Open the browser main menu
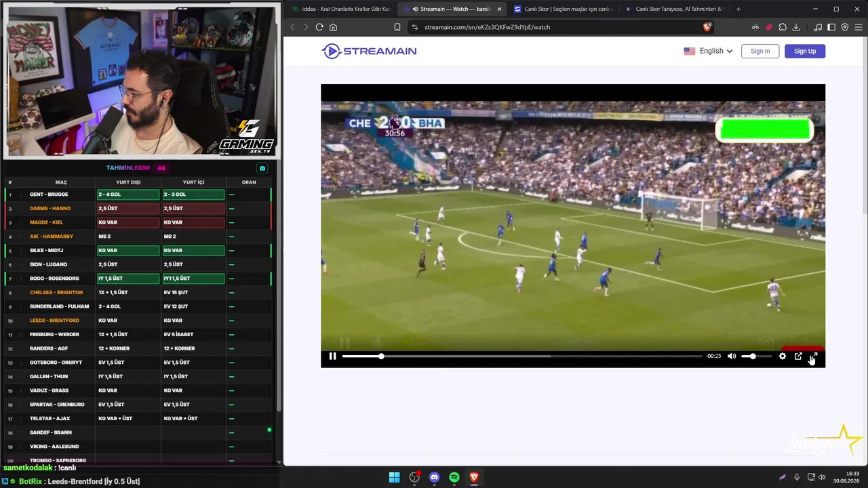Viewport: 868px width, 488px height. tap(859, 27)
